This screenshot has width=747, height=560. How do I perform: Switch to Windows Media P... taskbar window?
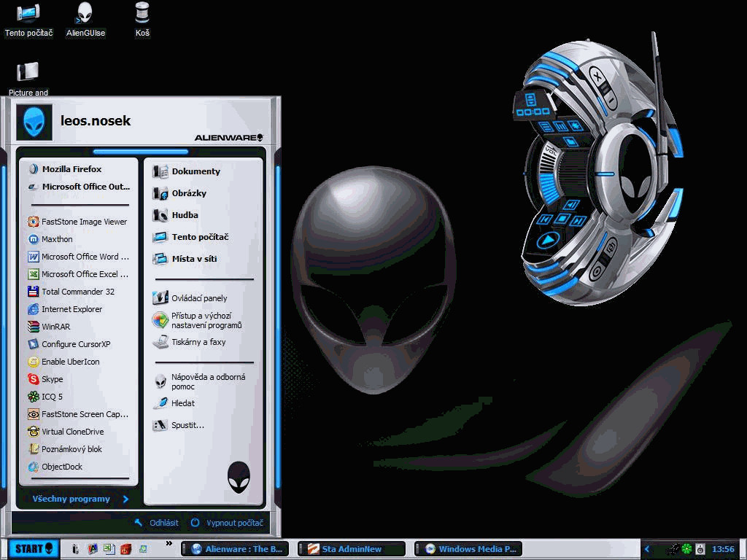point(468,549)
